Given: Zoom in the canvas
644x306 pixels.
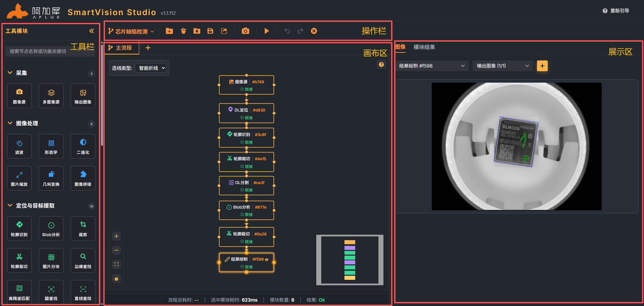Looking at the screenshot, I should [116, 236].
